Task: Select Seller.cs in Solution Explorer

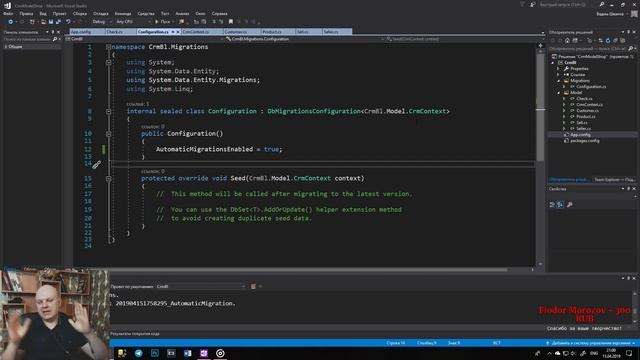Action: click(584, 129)
